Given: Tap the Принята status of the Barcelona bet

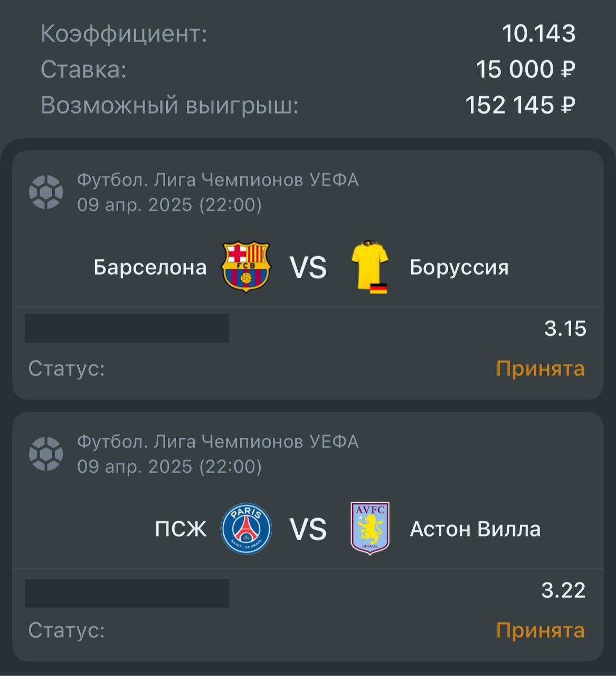Looking at the screenshot, I should click(541, 369).
